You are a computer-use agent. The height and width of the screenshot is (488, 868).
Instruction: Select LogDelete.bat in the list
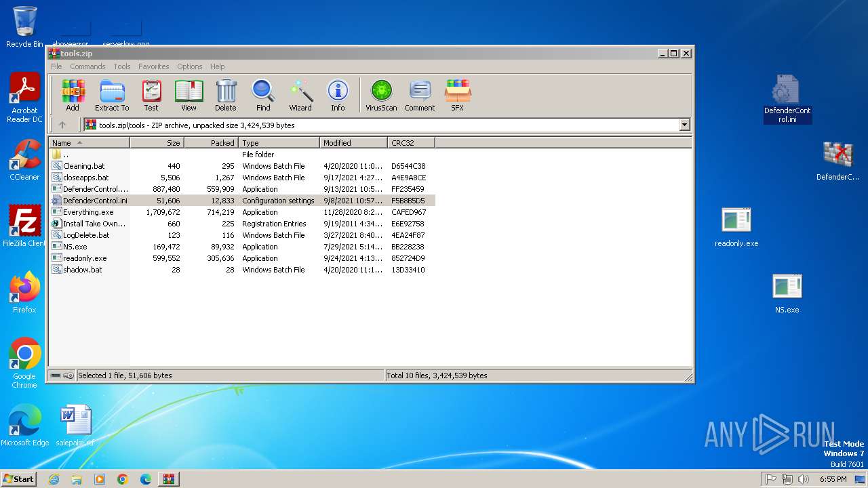coord(242,235)
